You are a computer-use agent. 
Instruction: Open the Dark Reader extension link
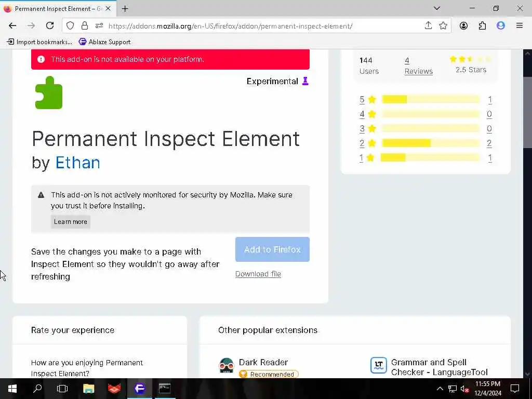263,362
